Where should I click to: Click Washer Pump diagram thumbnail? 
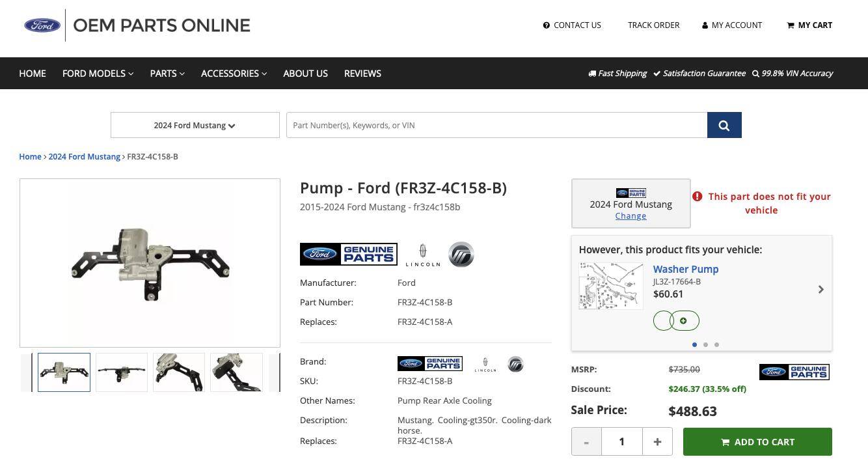(611, 286)
